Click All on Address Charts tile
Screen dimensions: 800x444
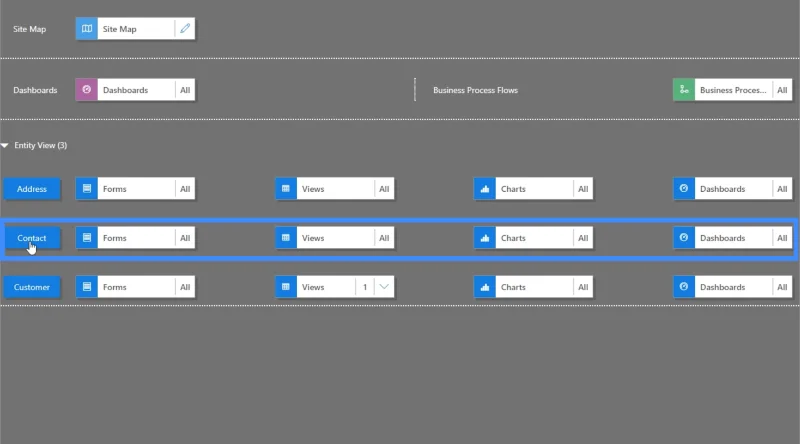coord(583,188)
